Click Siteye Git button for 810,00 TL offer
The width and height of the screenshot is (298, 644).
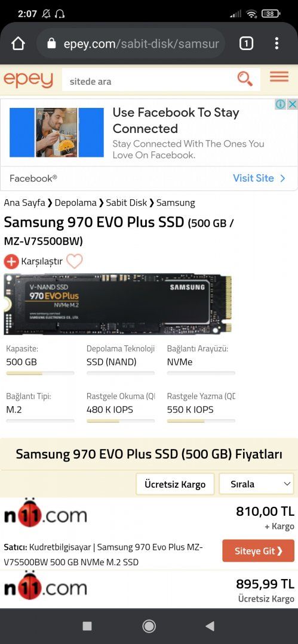(259, 551)
